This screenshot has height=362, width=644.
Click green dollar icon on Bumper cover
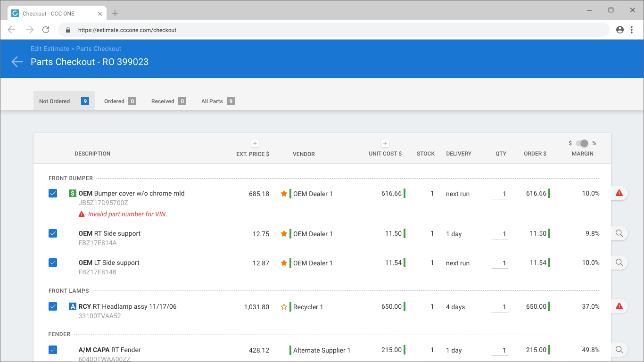pos(72,193)
